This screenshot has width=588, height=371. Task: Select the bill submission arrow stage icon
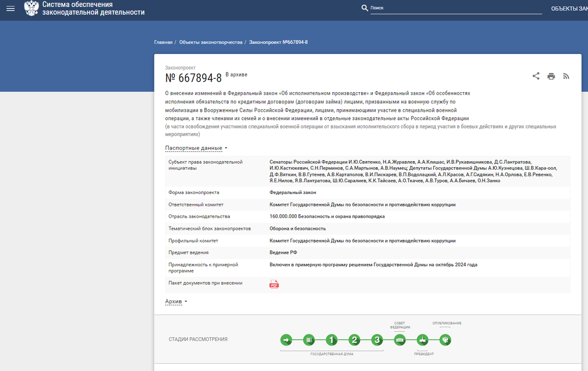[286, 340]
